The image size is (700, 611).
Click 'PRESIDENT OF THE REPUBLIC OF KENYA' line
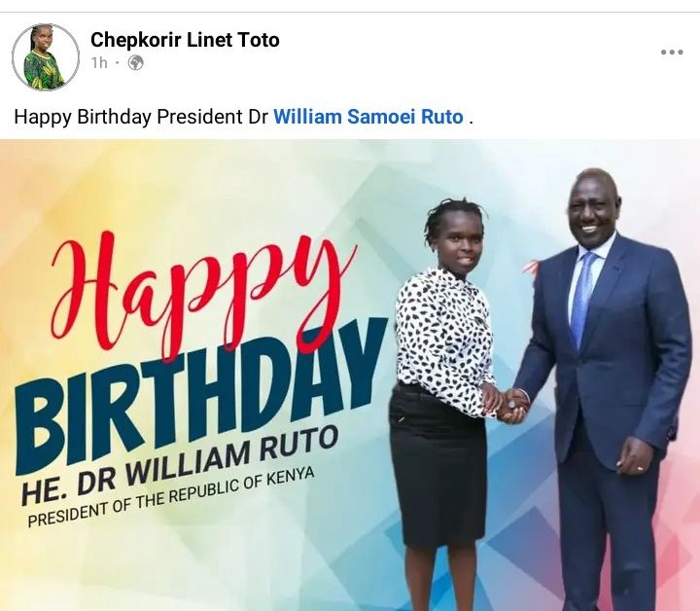coord(171,497)
